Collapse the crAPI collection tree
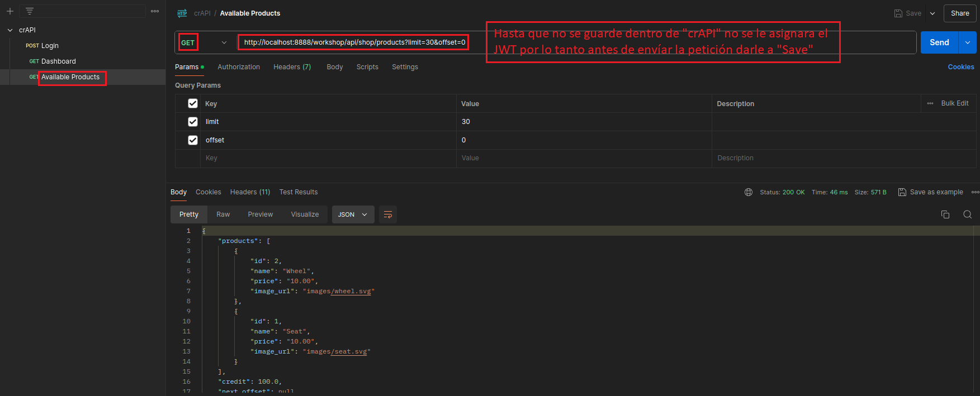980x396 pixels. 10,30
